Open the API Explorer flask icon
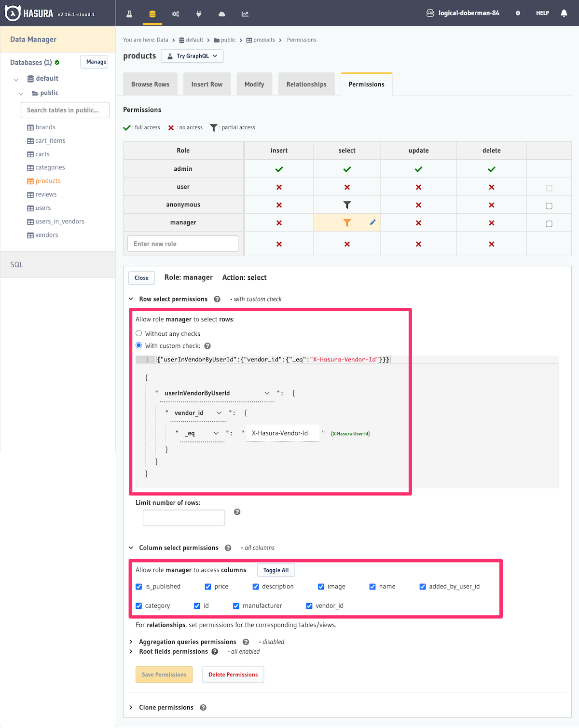The width and height of the screenshot is (579, 728). click(129, 13)
